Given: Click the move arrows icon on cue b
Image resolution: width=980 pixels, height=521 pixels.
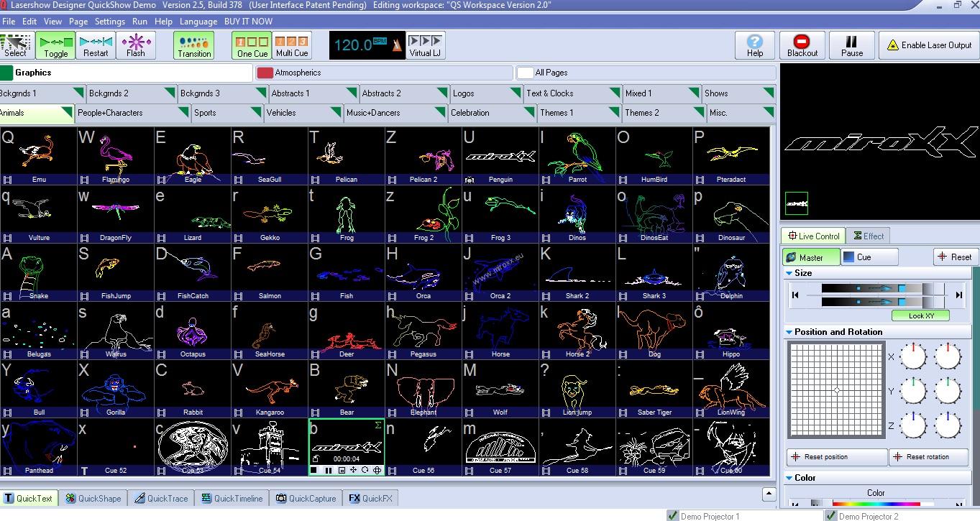Looking at the screenshot, I should pyautogui.click(x=353, y=471).
